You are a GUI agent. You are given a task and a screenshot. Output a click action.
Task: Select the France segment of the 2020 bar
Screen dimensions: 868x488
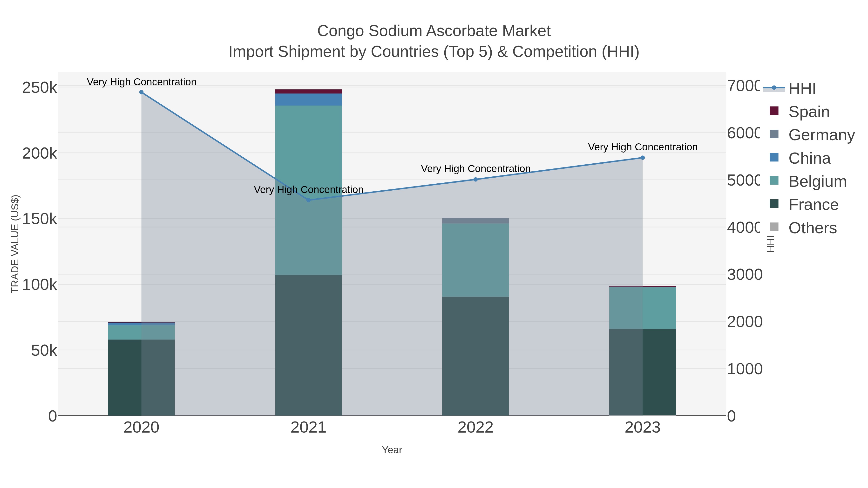click(142, 378)
